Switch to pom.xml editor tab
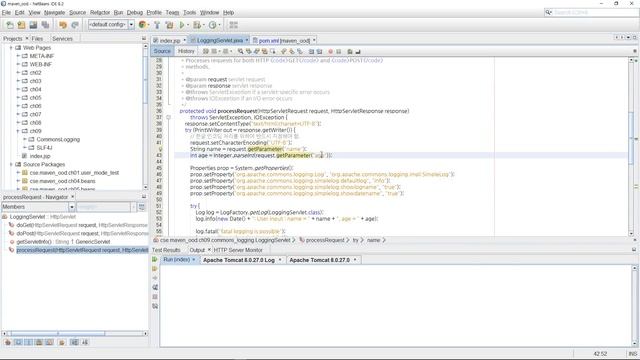 coord(284,40)
